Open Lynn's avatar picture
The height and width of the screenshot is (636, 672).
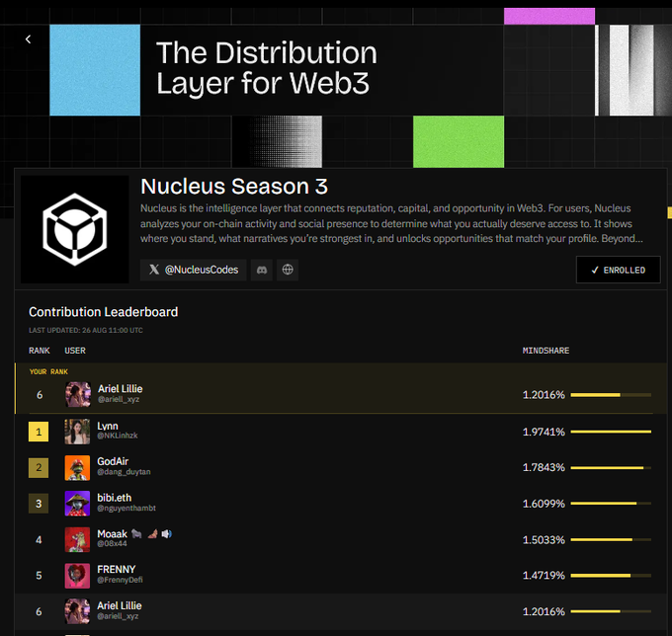coord(77,432)
